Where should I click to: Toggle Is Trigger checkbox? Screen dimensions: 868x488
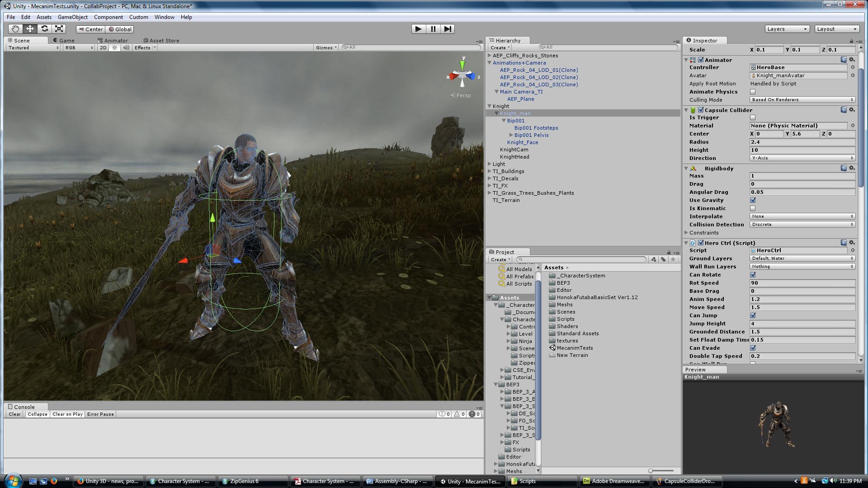[753, 117]
